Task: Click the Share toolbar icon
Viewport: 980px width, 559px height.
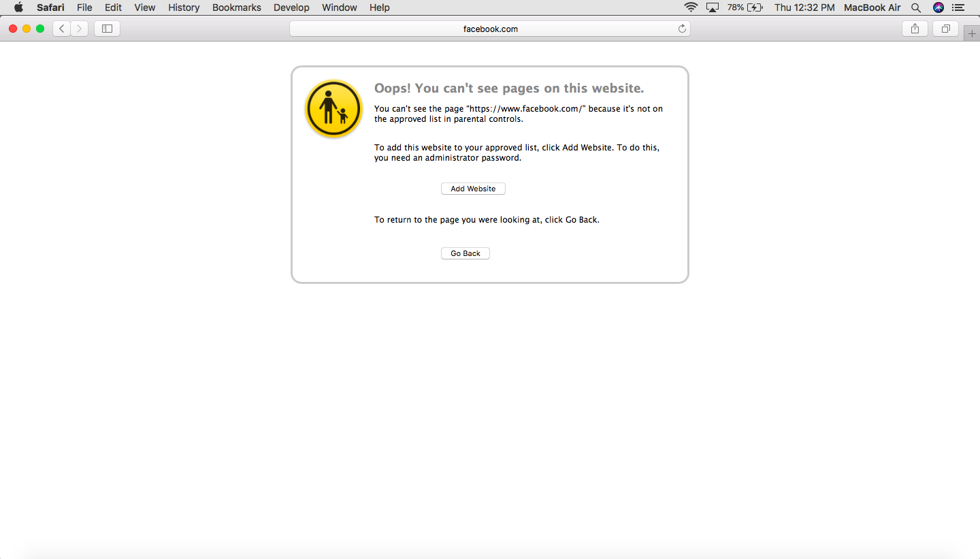Action: pyautogui.click(x=915, y=29)
